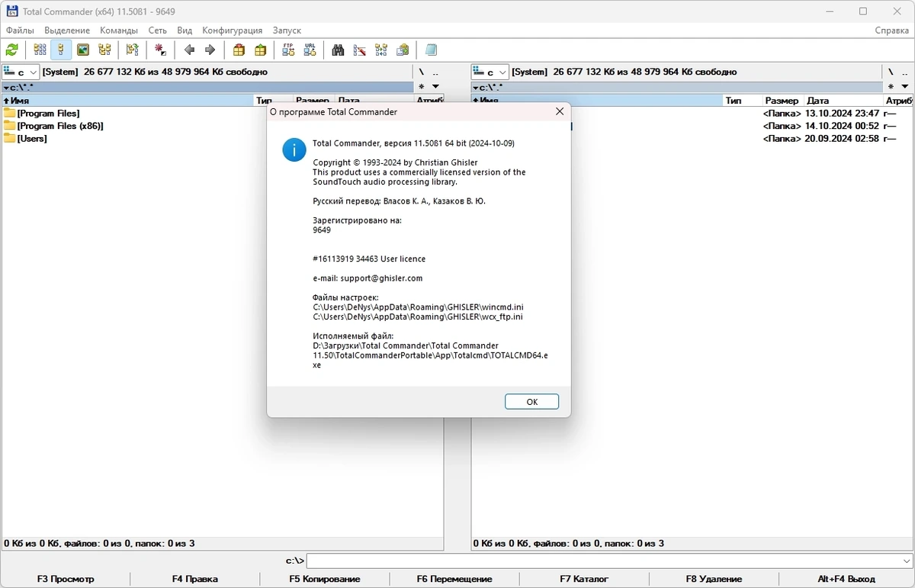Click the red asterisk Invert selection icon
Viewport: 915px width, 588px height.
(x=160, y=50)
